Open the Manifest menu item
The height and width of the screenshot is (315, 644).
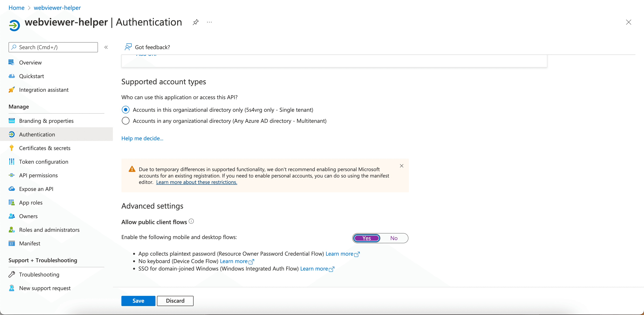click(30, 243)
